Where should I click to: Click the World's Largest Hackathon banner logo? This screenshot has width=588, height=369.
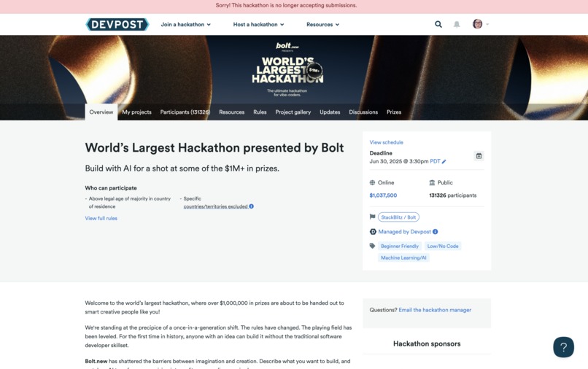click(x=287, y=71)
